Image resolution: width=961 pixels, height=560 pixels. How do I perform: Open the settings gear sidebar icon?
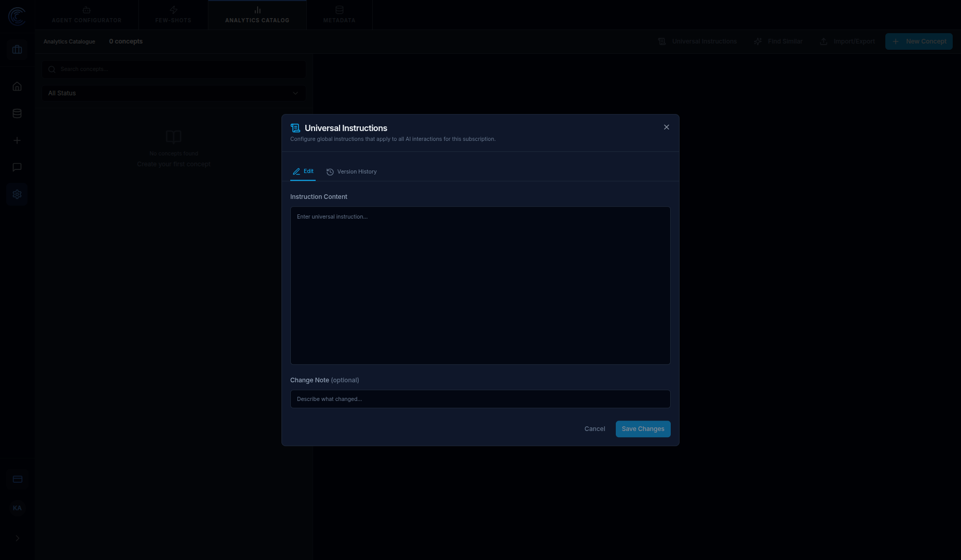click(17, 194)
